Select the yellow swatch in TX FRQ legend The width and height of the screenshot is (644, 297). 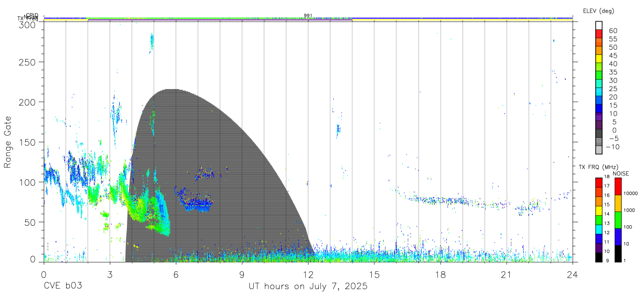(x=599, y=211)
